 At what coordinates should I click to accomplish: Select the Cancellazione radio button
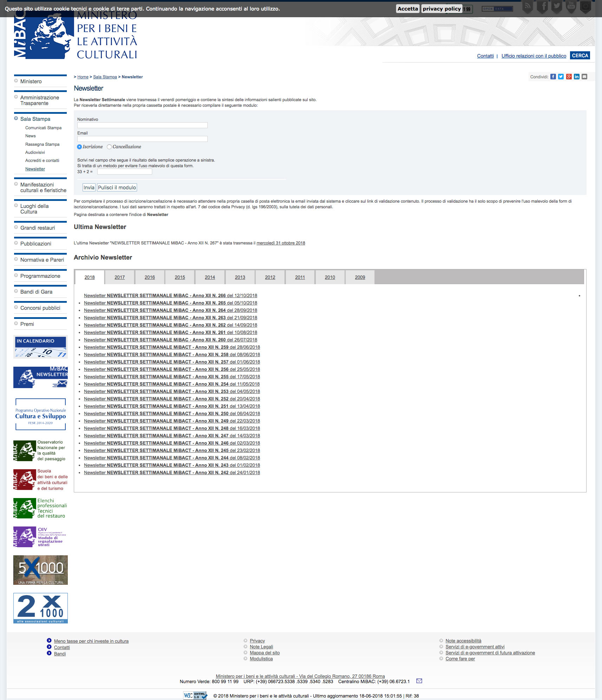click(x=109, y=147)
